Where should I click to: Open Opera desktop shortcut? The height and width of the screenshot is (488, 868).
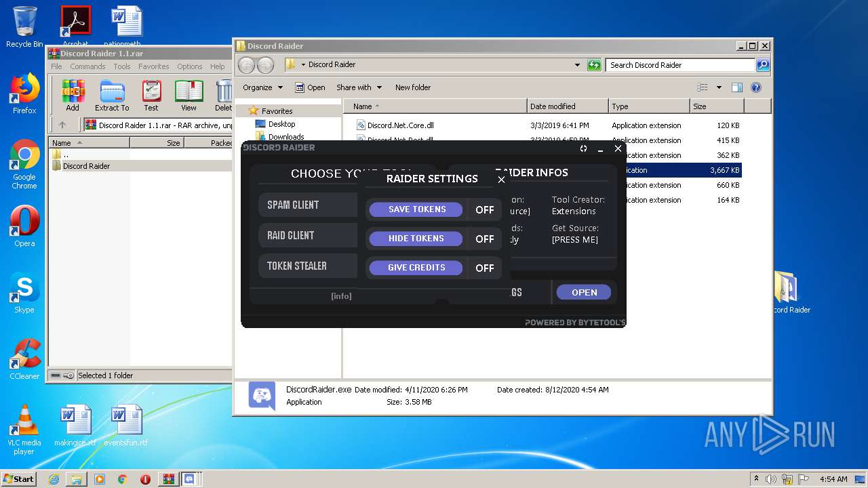point(24,226)
